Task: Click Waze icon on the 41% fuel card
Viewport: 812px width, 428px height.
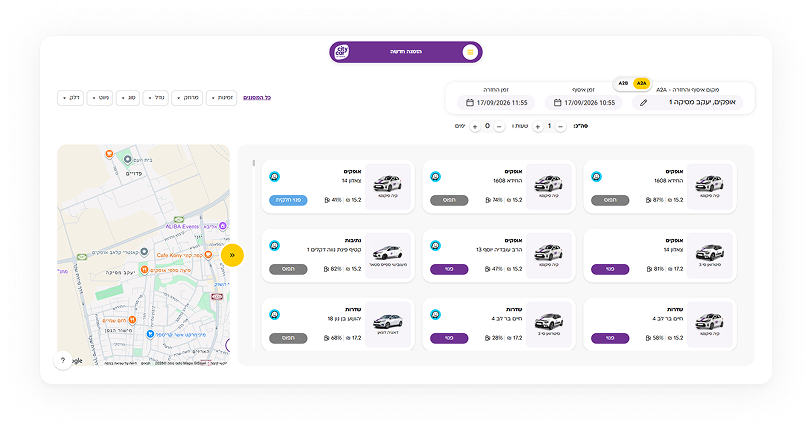Action: 274,177
